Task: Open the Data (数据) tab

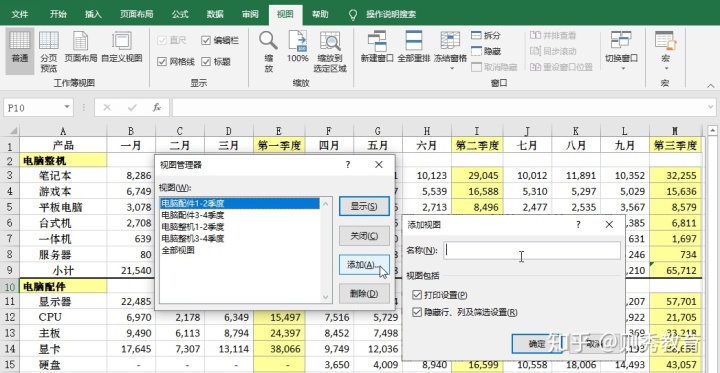Action: (x=215, y=14)
